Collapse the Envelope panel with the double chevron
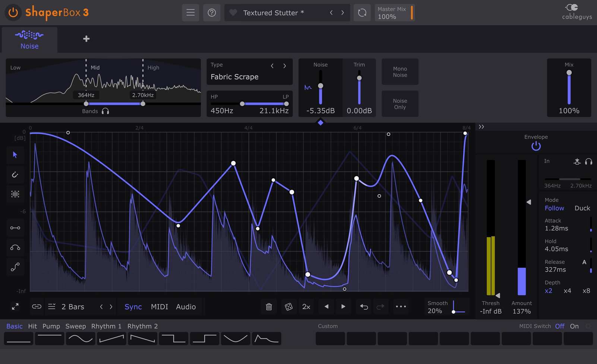Image resolution: width=597 pixels, height=364 pixels. 481,127
